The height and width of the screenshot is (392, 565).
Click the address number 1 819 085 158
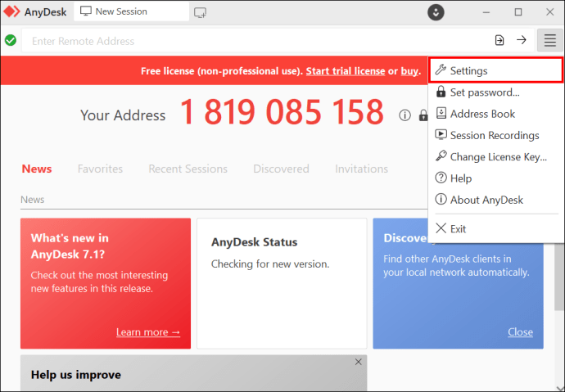click(282, 112)
